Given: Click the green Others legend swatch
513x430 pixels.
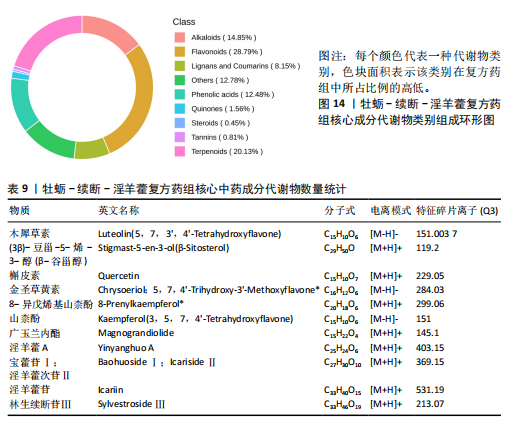Looking at the screenshot, I should coord(180,80).
